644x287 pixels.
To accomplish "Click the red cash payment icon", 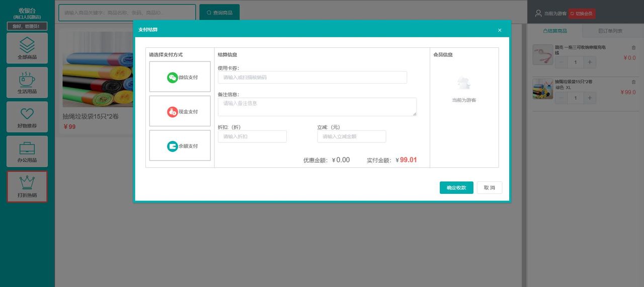I will point(173,112).
